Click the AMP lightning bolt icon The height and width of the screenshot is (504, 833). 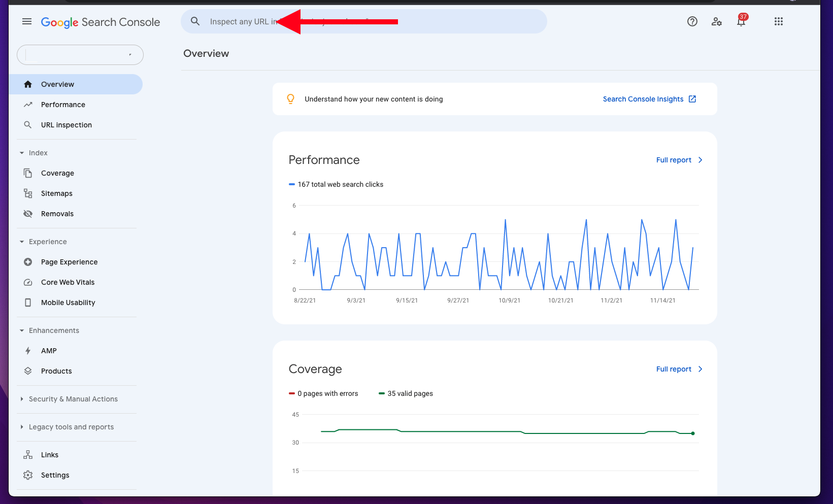(x=28, y=351)
